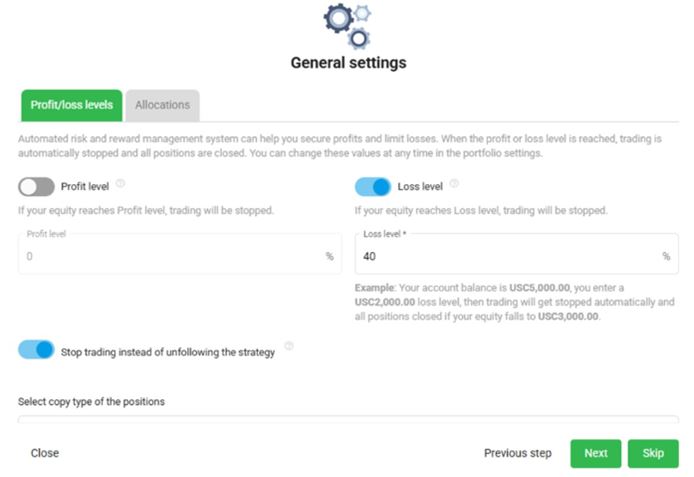Click the gears icon above General settings
Image resolution: width=694 pixels, height=477 pixels.
click(348, 25)
